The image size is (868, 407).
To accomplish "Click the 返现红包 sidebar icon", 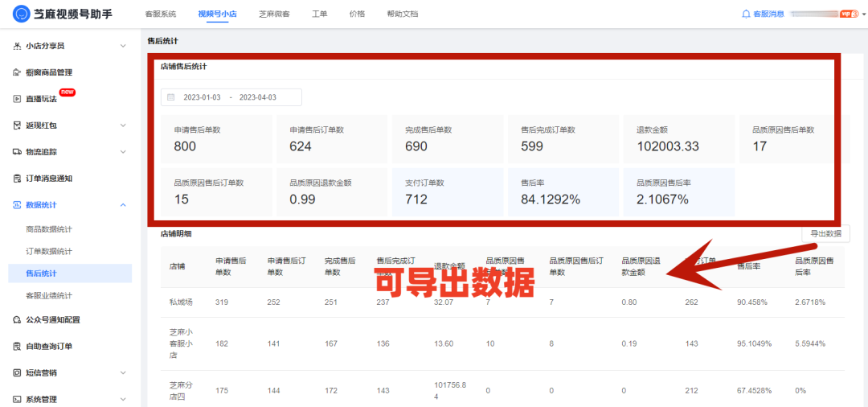I will click(x=17, y=125).
